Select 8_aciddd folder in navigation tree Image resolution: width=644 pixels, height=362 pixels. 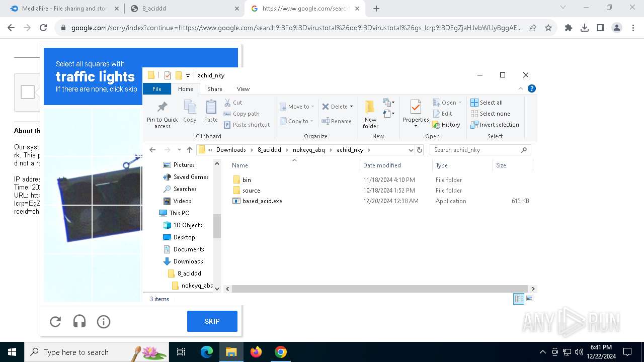click(189, 274)
